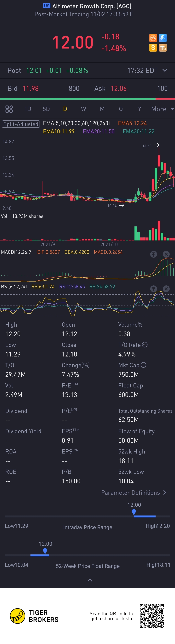Expand the post-market time dropdown chevron

(x=165, y=70)
